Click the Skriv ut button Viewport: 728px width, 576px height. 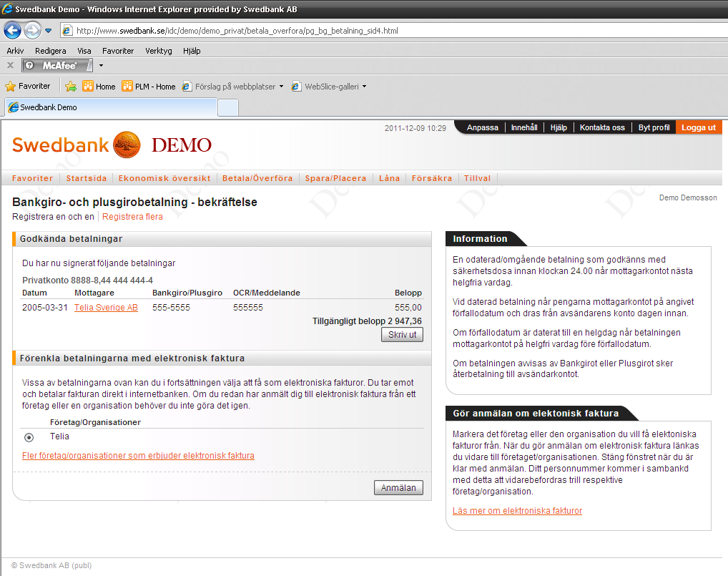coord(402,334)
